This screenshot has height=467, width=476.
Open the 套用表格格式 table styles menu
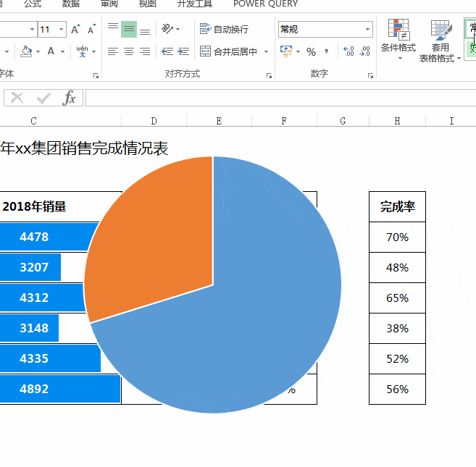tap(440, 41)
